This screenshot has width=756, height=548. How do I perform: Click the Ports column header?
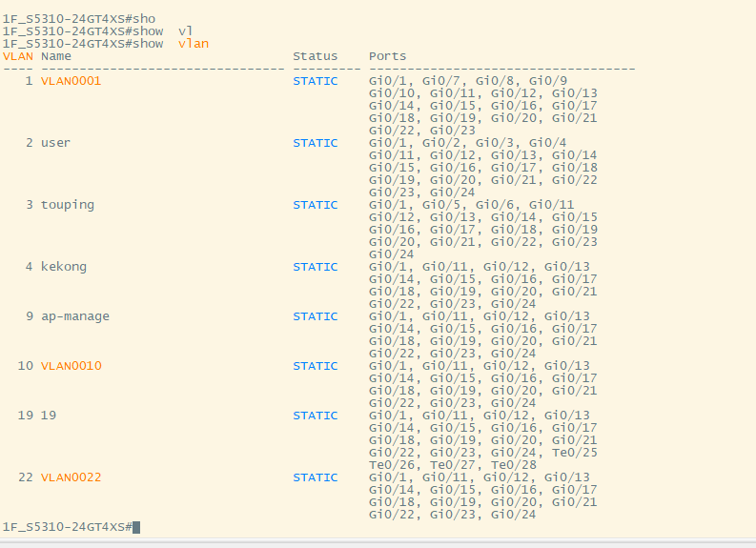pyautogui.click(x=388, y=56)
